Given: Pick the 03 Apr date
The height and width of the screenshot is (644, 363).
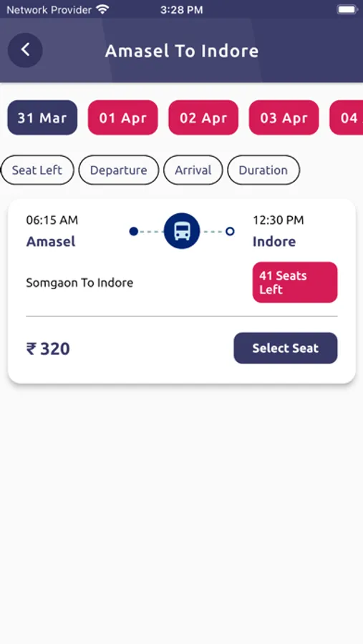Looking at the screenshot, I should click(x=284, y=117).
